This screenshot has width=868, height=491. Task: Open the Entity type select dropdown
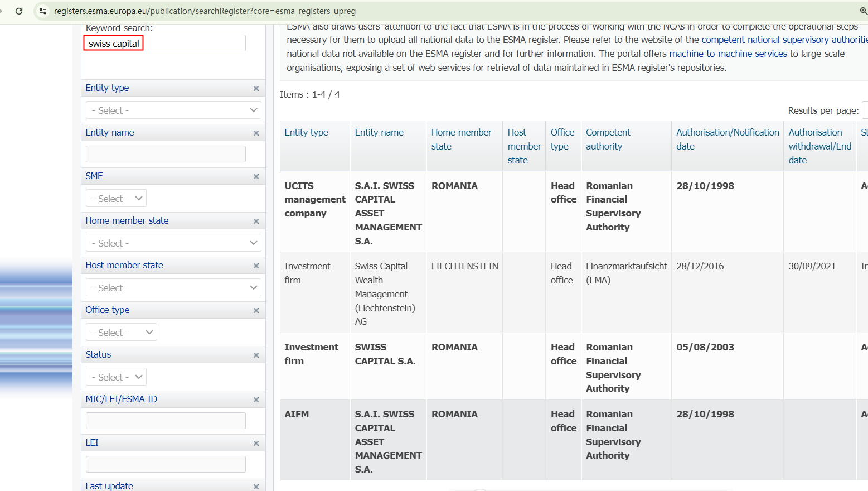coord(173,110)
